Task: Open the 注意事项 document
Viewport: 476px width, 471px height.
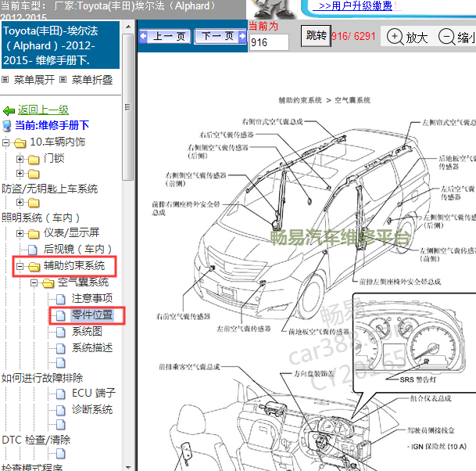Action: [x=91, y=298]
